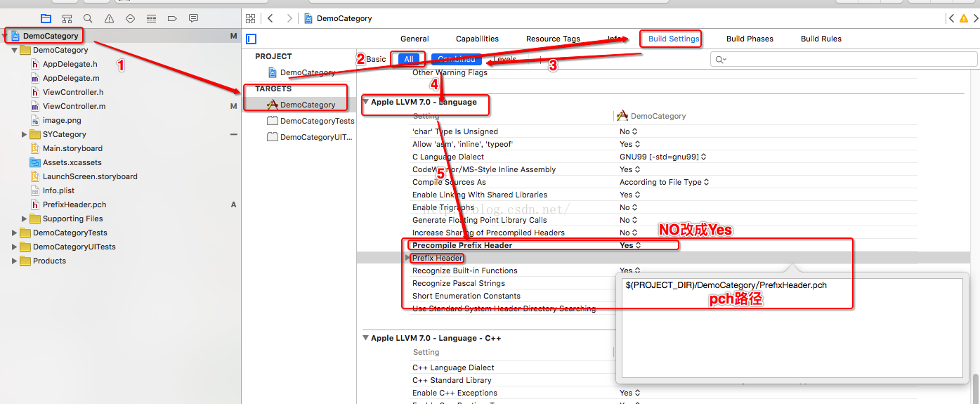Switch to the Build Phases tab
980x404 pixels.
pos(750,39)
